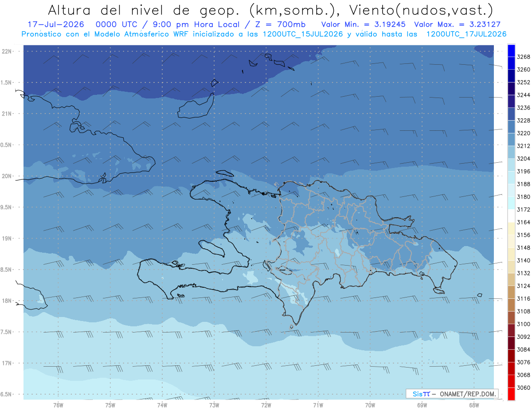Click legend swatch between 3116 and 3108

[x=511, y=305]
